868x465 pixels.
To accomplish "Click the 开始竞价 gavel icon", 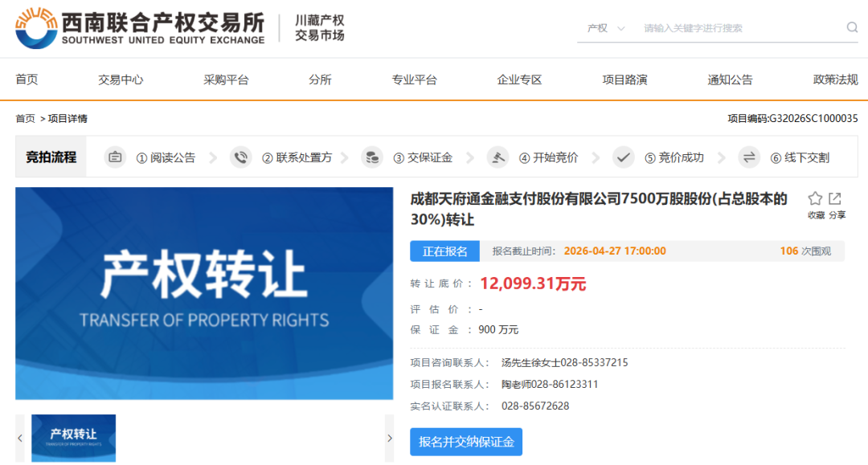I will coord(497,157).
